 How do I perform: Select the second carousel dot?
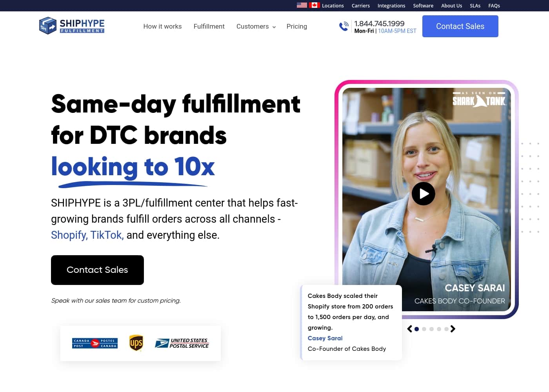pyautogui.click(x=424, y=329)
